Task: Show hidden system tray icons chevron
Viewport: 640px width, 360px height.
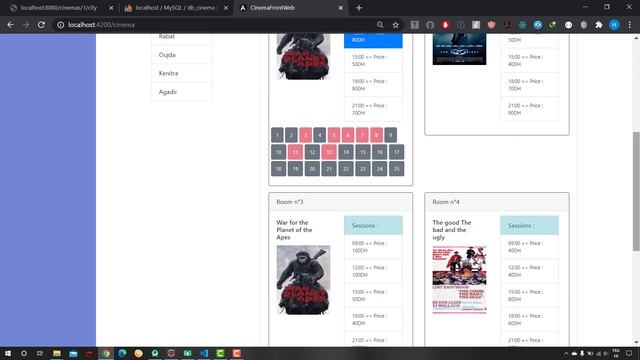Action: click(566, 353)
